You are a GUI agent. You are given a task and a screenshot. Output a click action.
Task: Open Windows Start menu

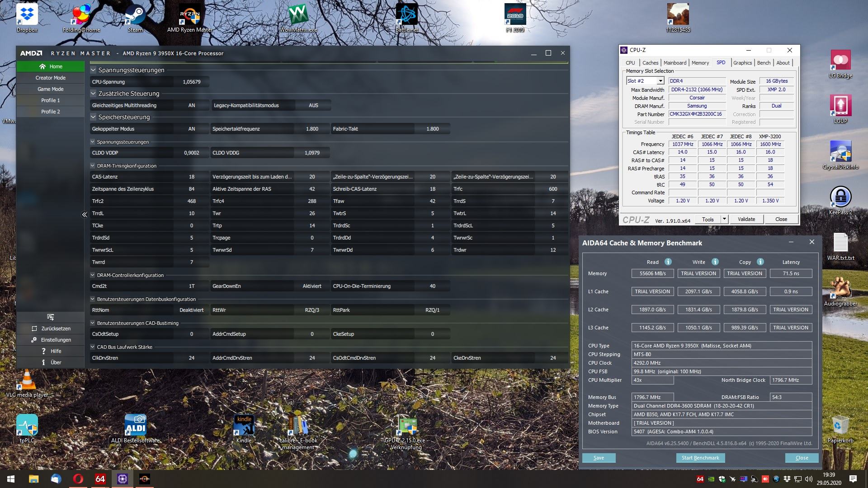tap(11, 479)
